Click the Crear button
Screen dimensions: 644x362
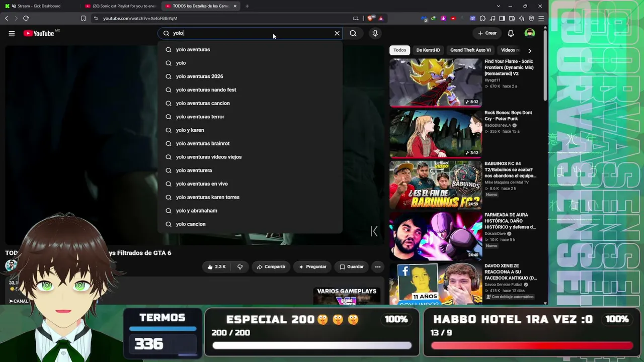[487, 33]
